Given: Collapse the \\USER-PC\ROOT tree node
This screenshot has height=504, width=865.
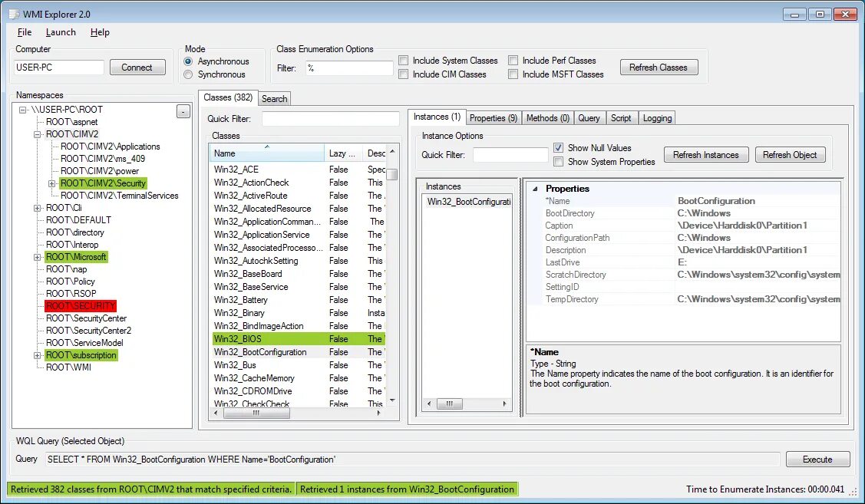Looking at the screenshot, I should [22, 110].
